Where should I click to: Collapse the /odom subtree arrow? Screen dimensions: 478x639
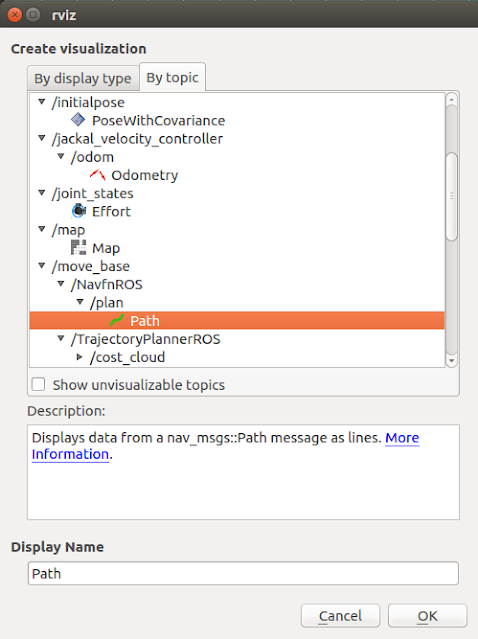(x=61, y=156)
